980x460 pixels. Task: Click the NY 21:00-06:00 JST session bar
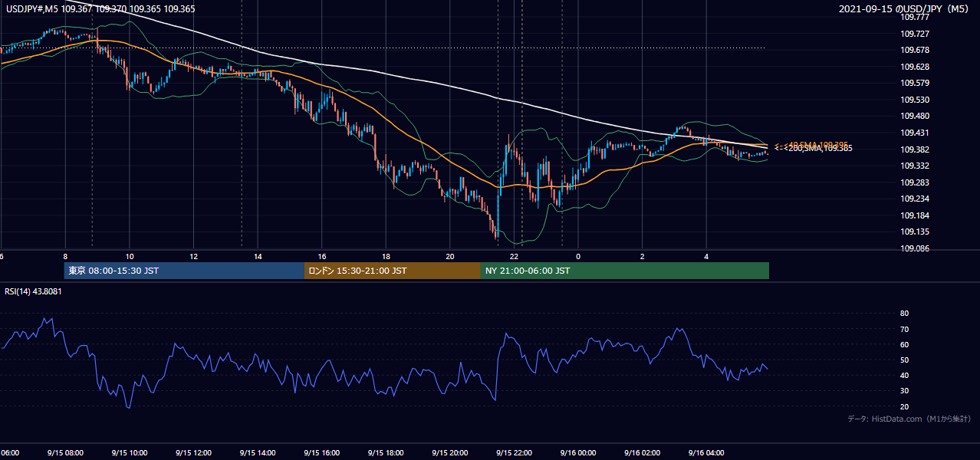(625, 271)
